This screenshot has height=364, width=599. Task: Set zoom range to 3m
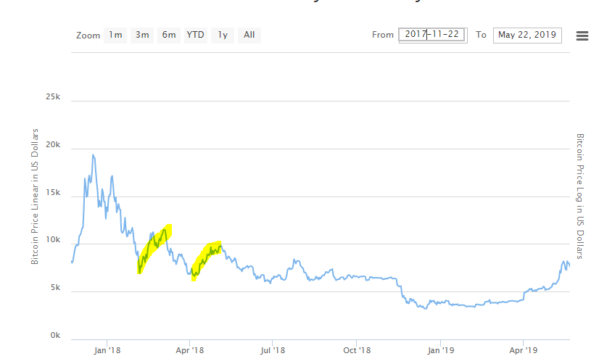[x=142, y=35]
